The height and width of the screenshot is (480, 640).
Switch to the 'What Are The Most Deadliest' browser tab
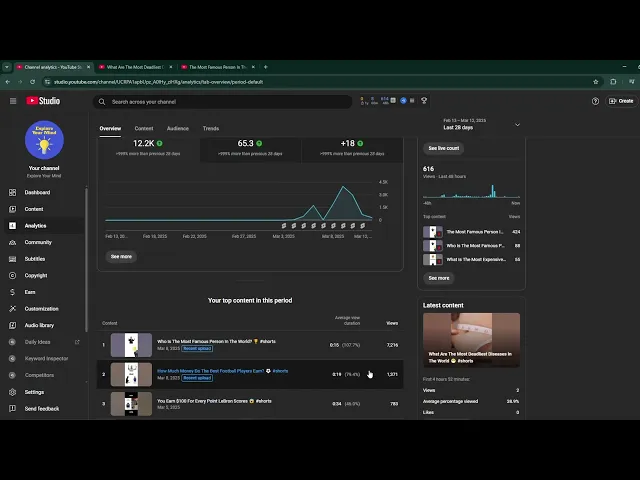coord(136,67)
